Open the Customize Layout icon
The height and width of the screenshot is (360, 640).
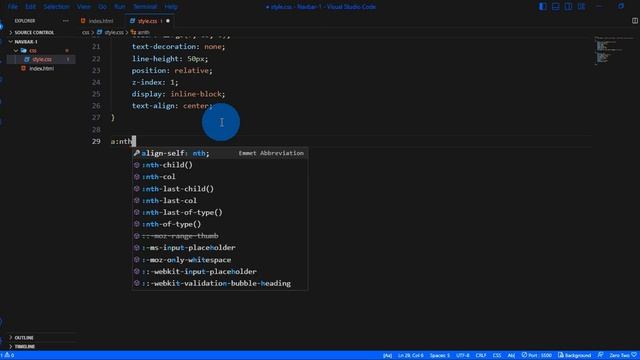[x=581, y=7]
